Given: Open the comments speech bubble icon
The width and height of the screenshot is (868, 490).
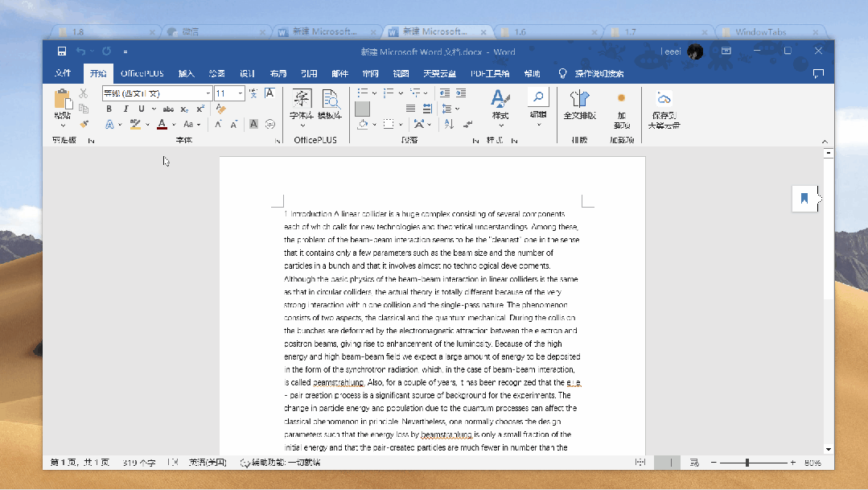Looking at the screenshot, I should [818, 74].
